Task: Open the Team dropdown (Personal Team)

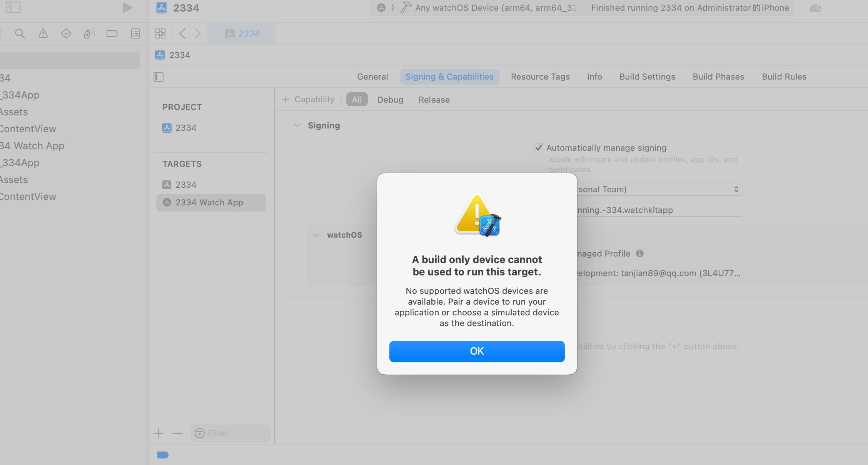Action: (660, 189)
